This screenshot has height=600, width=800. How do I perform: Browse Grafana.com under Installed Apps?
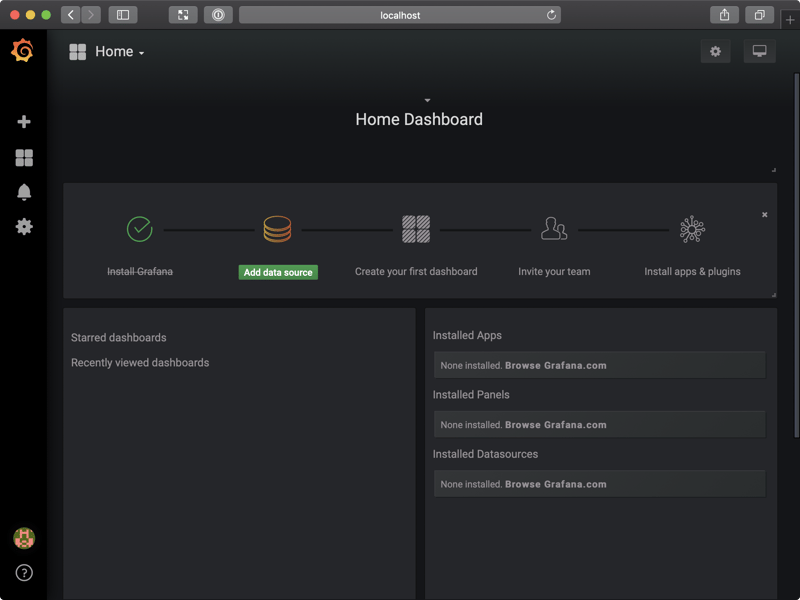point(556,365)
